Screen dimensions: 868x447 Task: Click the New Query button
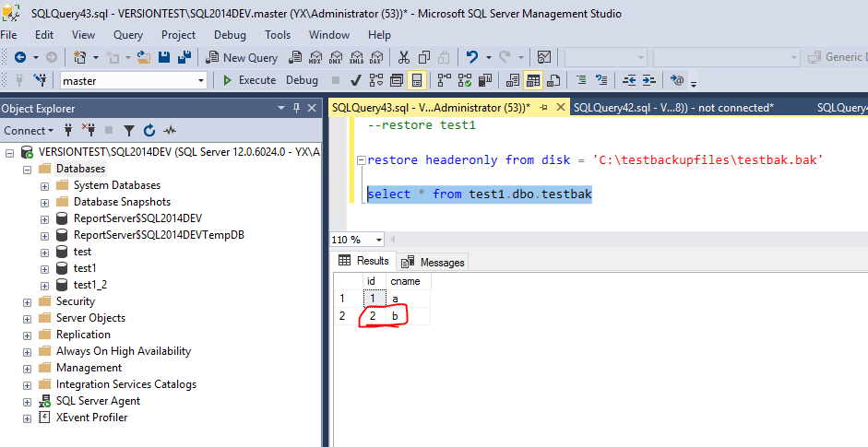[x=242, y=57]
